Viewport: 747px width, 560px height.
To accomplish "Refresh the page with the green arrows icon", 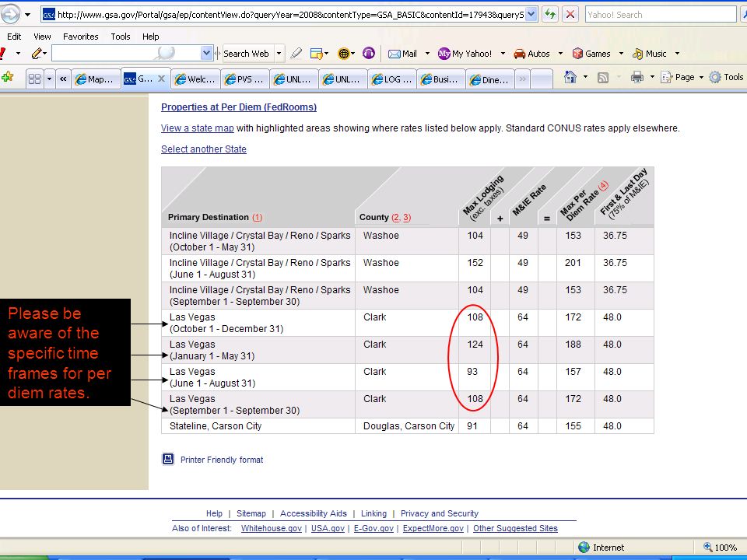I will (x=550, y=14).
